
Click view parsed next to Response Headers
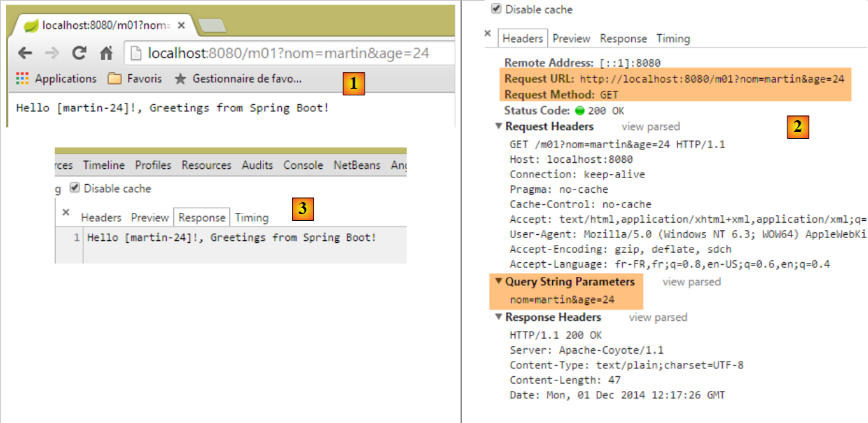click(x=658, y=317)
